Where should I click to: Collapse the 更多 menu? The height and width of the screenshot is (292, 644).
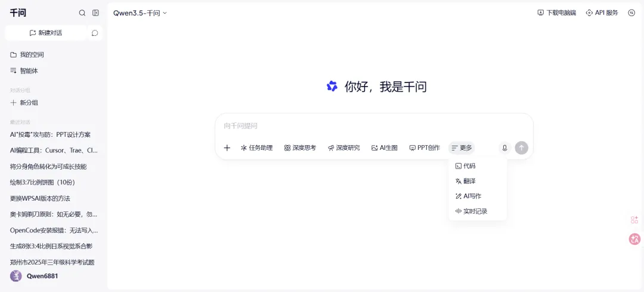point(462,147)
